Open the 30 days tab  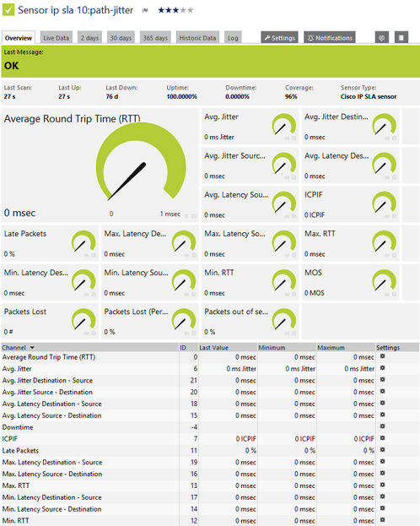[x=121, y=37]
